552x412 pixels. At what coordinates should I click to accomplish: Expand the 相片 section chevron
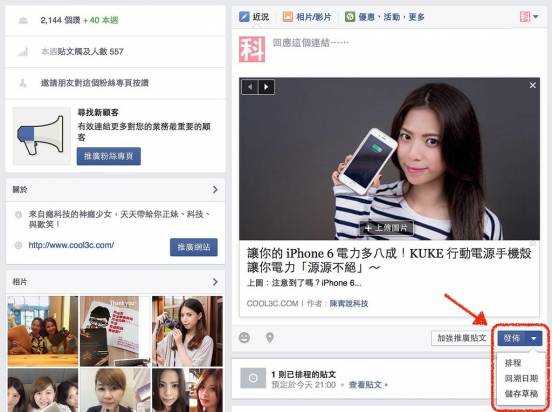coord(215,282)
